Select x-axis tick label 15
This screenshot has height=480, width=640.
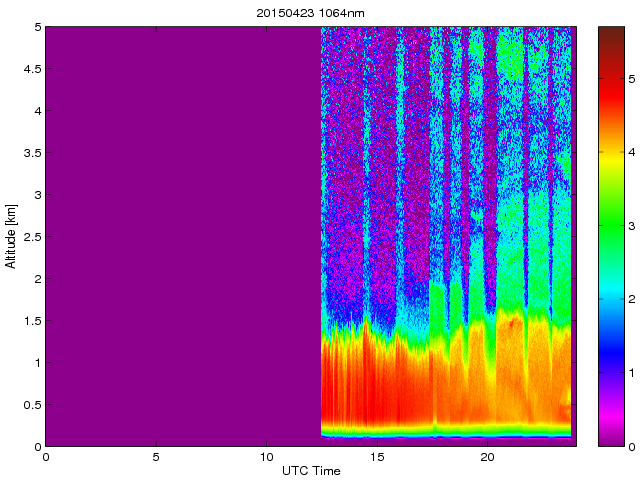click(377, 457)
